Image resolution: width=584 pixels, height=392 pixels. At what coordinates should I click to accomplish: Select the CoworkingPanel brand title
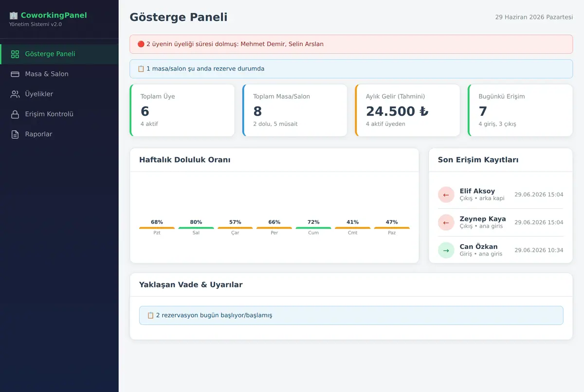(x=54, y=16)
